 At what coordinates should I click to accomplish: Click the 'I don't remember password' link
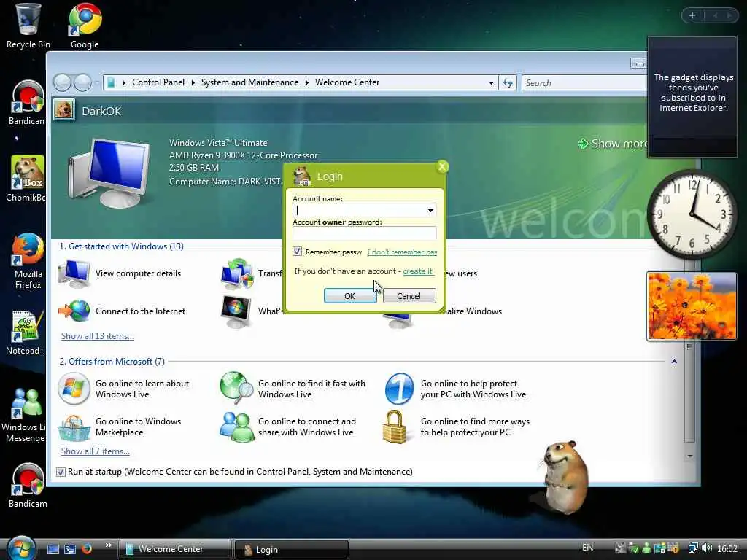tap(402, 252)
